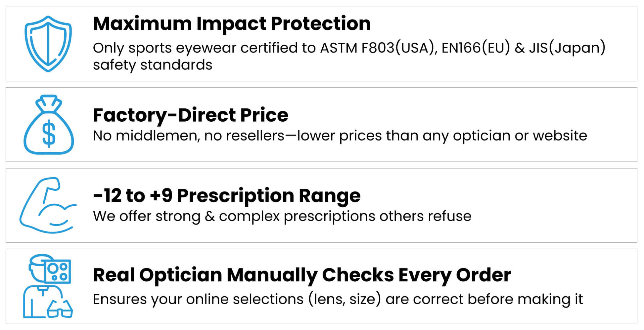Select the Maximum Impact Protection heading
The image size is (644, 330).
(x=232, y=23)
